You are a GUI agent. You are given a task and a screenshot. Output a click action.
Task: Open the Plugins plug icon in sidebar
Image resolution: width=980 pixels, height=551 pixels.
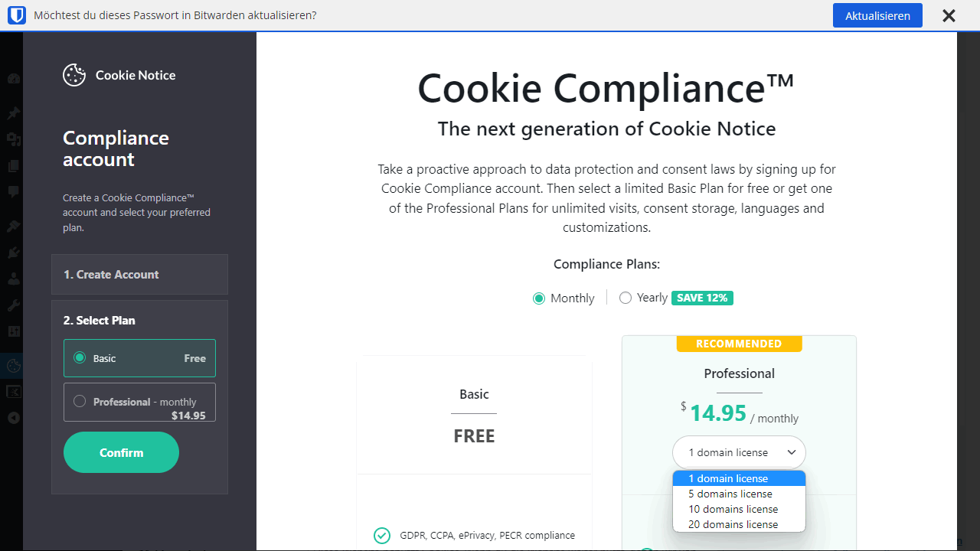click(x=13, y=253)
